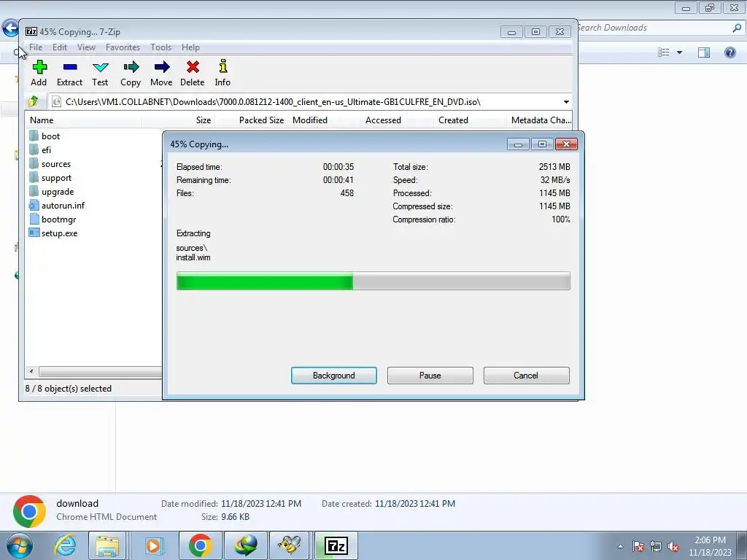747x560 pixels.
Task: Open the Help menu
Action: (x=190, y=47)
